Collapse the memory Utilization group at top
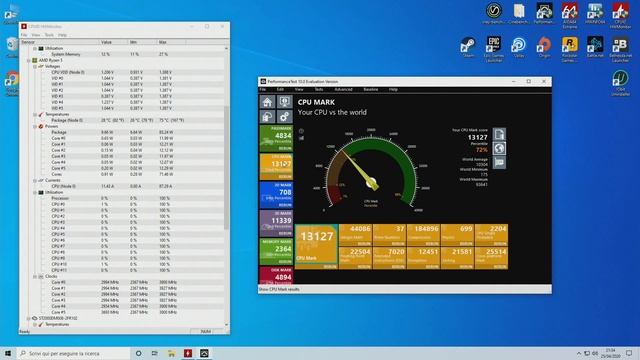Screen dimensions: 640x360 pyautogui.click(x=35, y=49)
